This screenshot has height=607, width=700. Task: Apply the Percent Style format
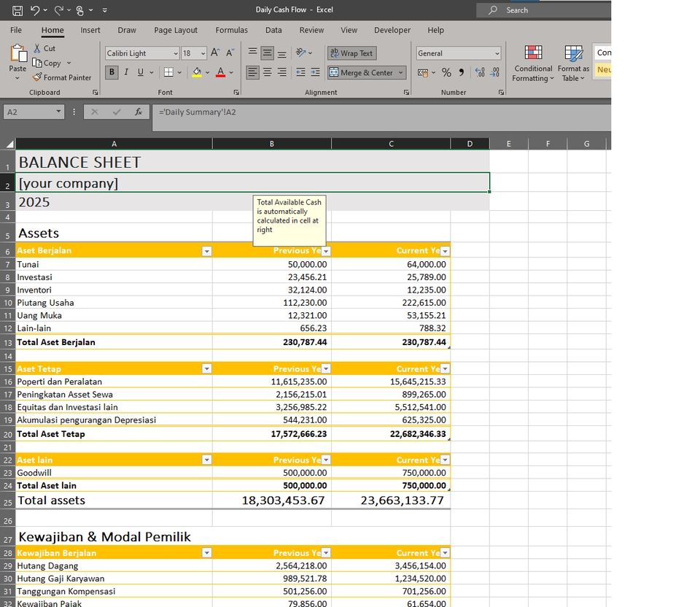pyautogui.click(x=446, y=72)
